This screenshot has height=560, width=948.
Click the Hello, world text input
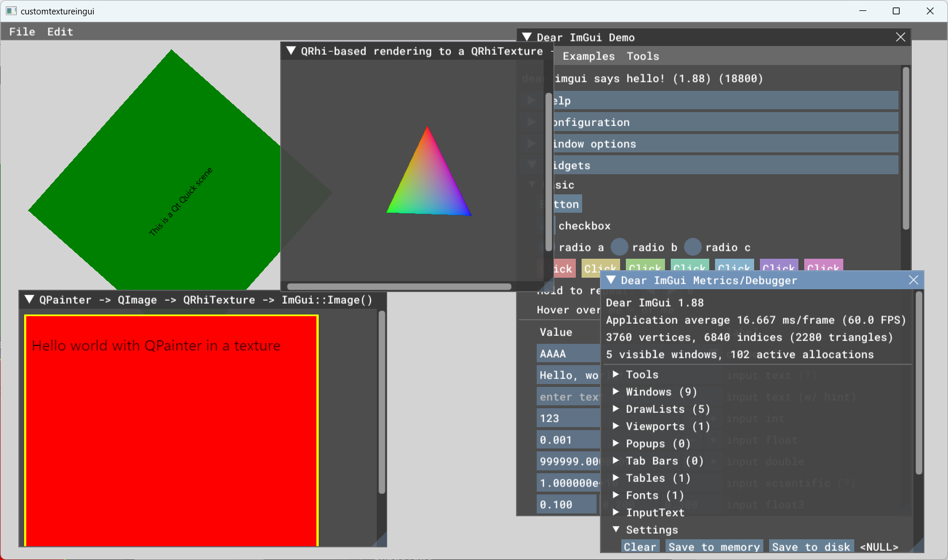pyautogui.click(x=568, y=375)
